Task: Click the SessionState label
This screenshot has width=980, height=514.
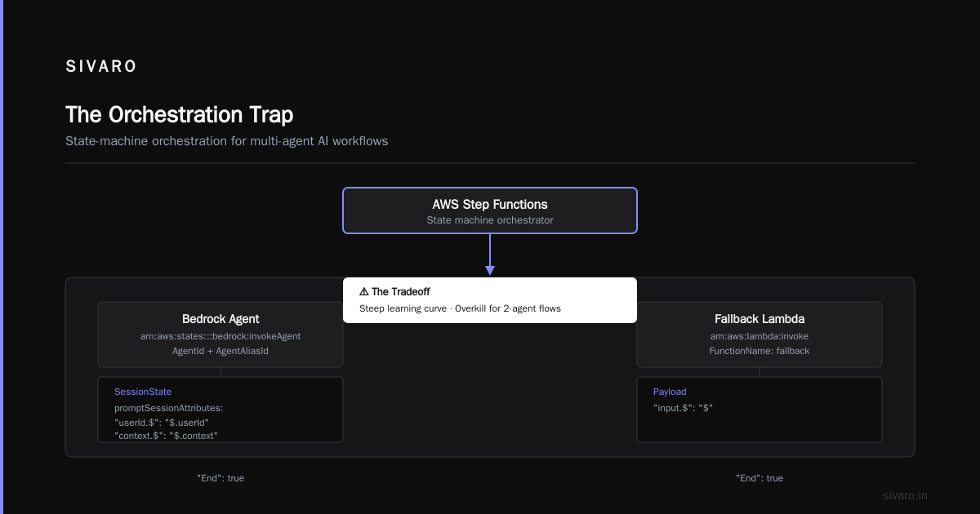Action: coord(143,392)
